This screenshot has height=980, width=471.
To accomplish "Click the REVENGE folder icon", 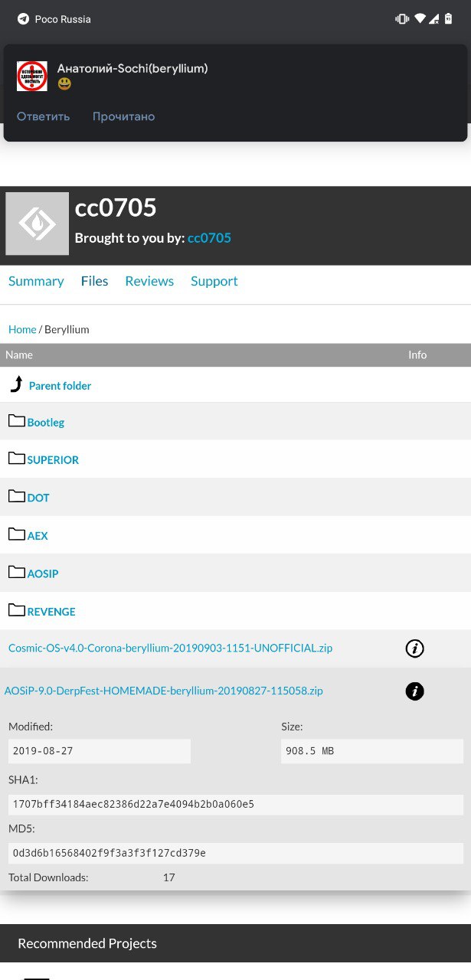I will click(17, 609).
